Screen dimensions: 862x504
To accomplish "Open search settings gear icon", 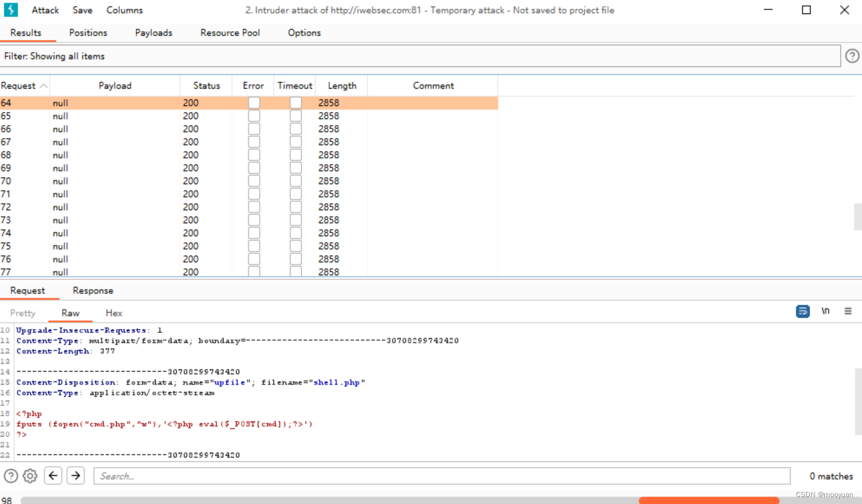I will tap(30, 476).
